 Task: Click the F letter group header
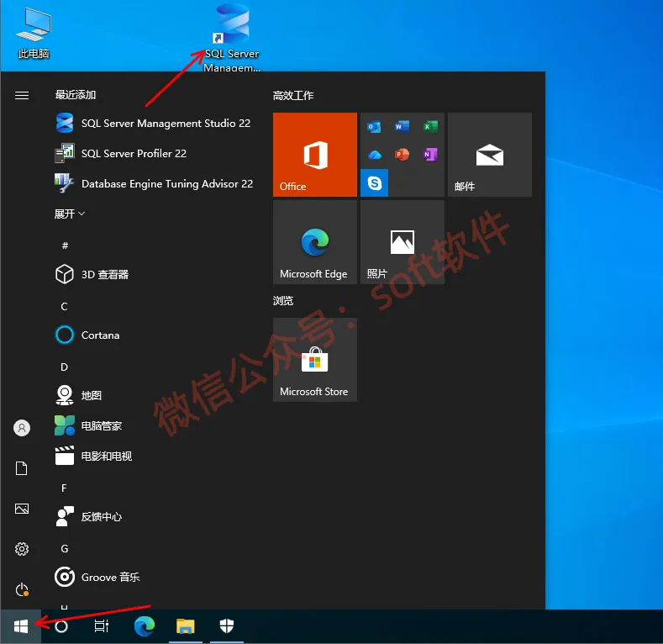click(x=64, y=488)
